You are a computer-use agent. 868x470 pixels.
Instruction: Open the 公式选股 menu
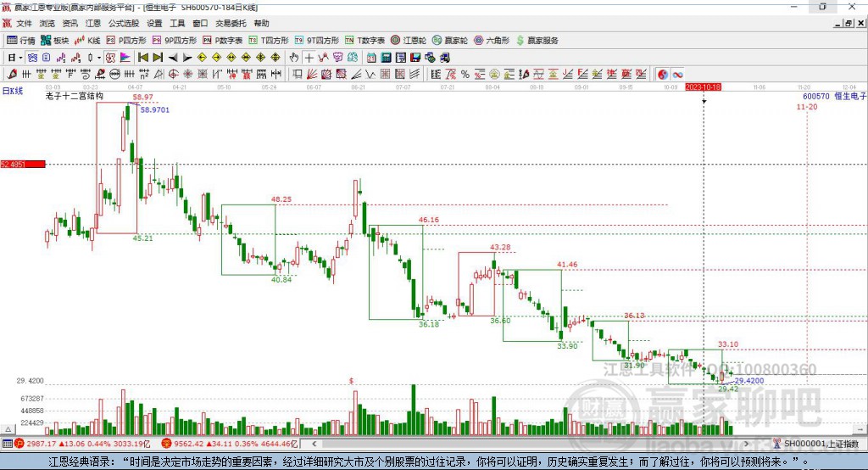click(x=124, y=23)
